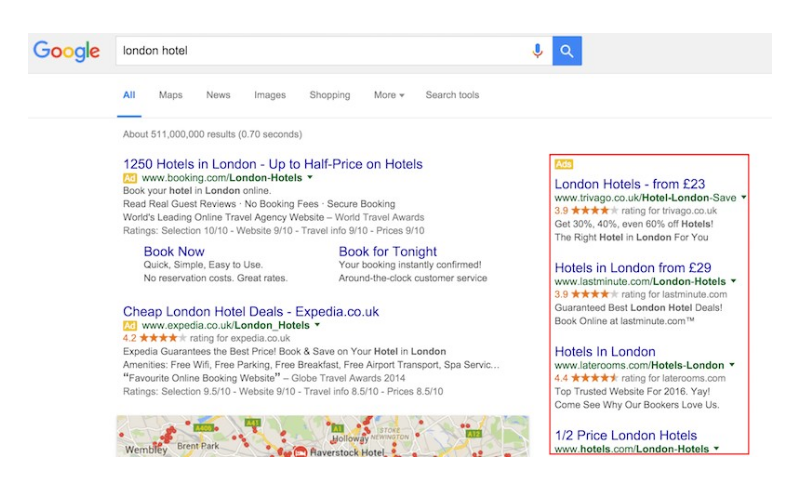Viewport: 806px width, 503px height.
Task: Click 'About 511,000,000 results' text
Action: [212, 135]
